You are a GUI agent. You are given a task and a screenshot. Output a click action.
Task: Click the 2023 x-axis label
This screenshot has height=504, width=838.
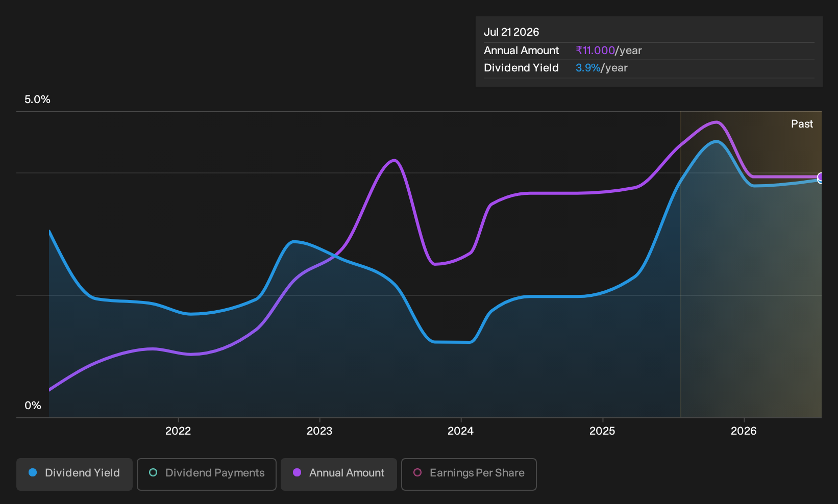(x=319, y=431)
